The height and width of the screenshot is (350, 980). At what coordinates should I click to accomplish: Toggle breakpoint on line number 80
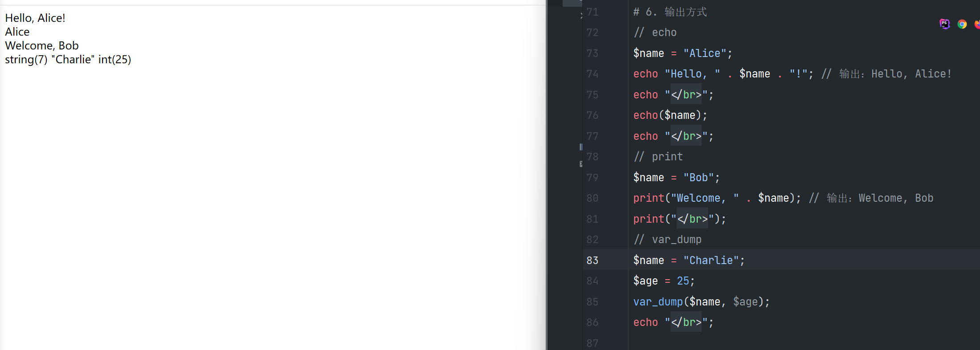pos(593,198)
